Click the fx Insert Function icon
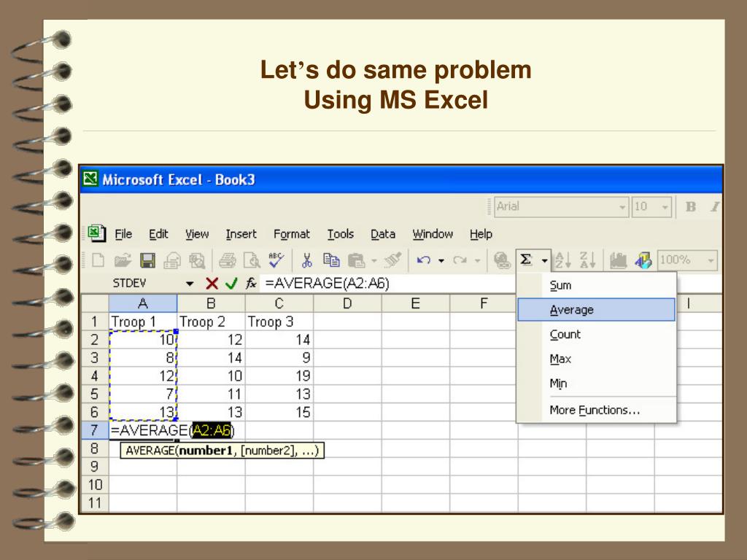This screenshot has height=560, width=747. point(251,284)
